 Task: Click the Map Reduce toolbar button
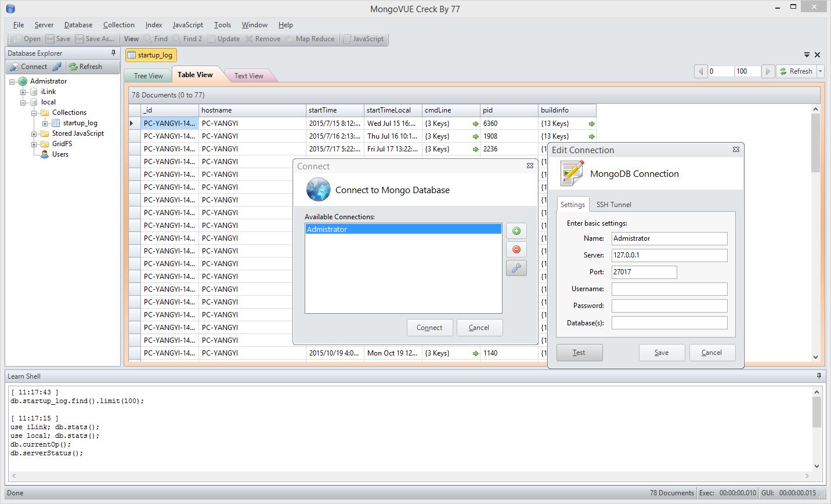tap(309, 39)
